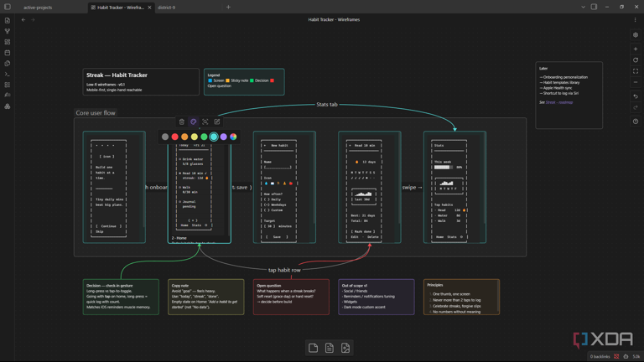Open the custom rainbow color picker
This screenshot has width=644, height=362.
coord(233,137)
